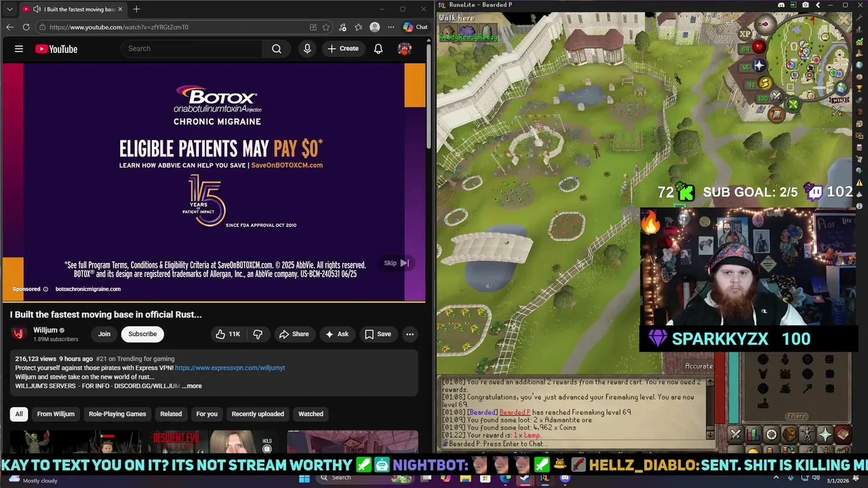Open the browser tab list dropdown
Image resolution: width=868 pixels, height=488 pixels.
(x=9, y=9)
